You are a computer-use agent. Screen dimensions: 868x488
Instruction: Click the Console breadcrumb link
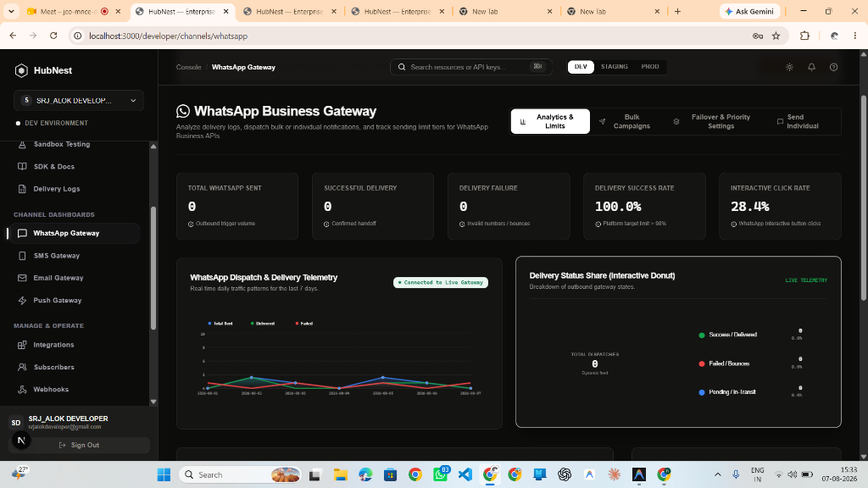point(189,67)
